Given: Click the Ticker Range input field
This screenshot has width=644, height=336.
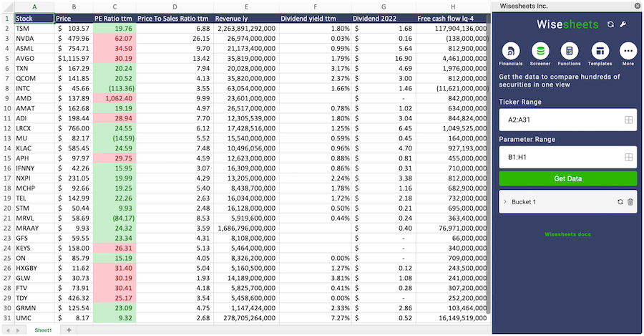Looking at the screenshot, I should 558,120.
